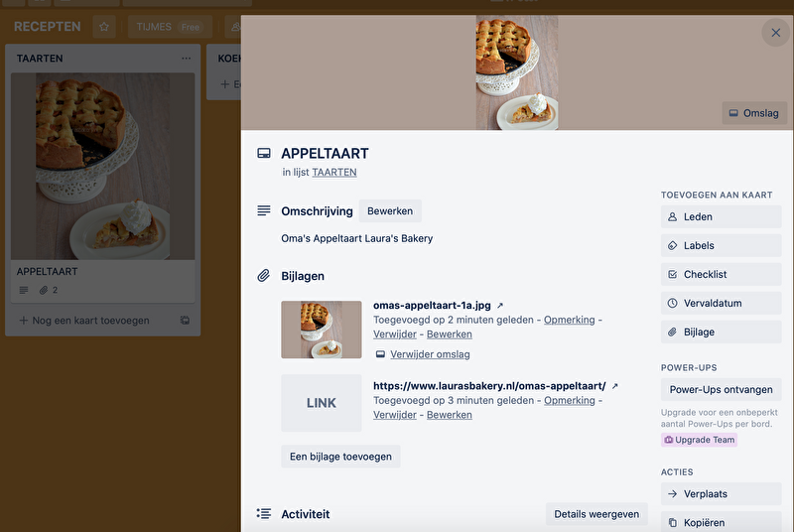Viewport: 794px width, 532px height.
Task: Open the Labels option
Action: click(721, 245)
